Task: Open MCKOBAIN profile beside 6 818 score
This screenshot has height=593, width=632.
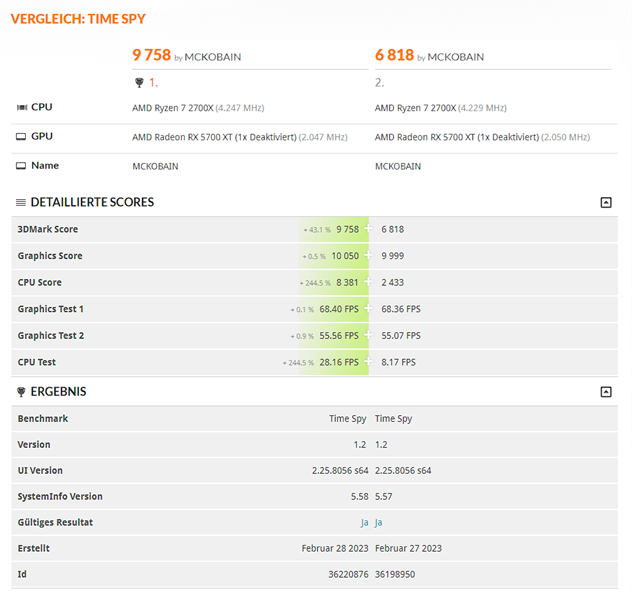Action: 455,57
